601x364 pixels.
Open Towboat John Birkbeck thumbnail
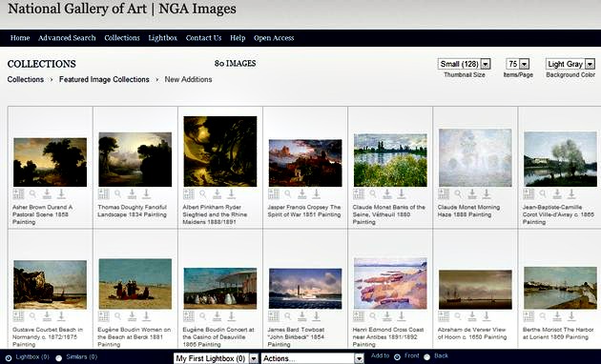pyautogui.click(x=305, y=289)
